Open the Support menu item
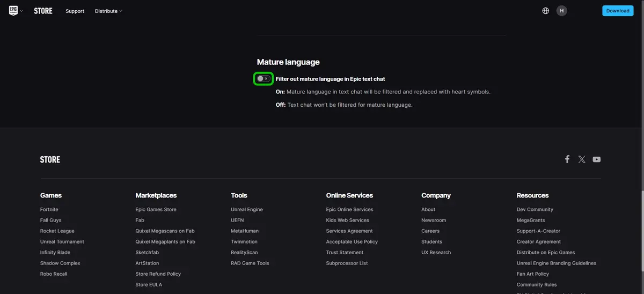Image resolution: width=644 pixels, height=294 pixels. (75, 11)
